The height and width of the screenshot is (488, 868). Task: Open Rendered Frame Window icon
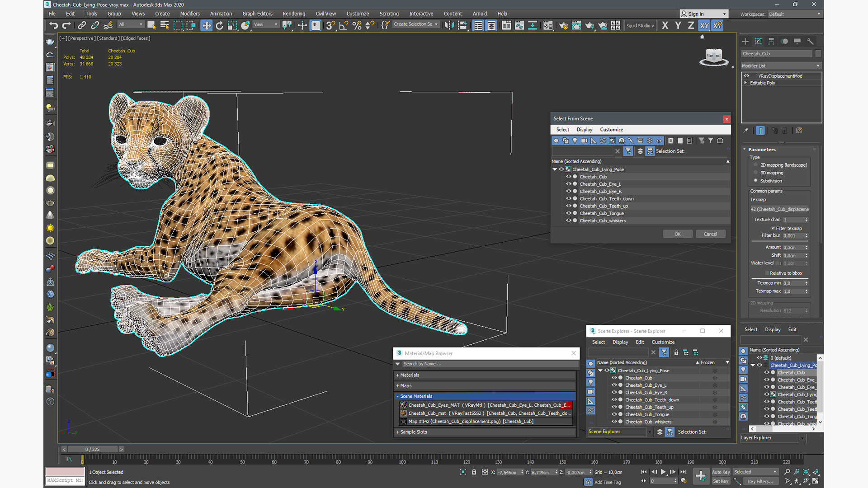(x=576, y=25)
